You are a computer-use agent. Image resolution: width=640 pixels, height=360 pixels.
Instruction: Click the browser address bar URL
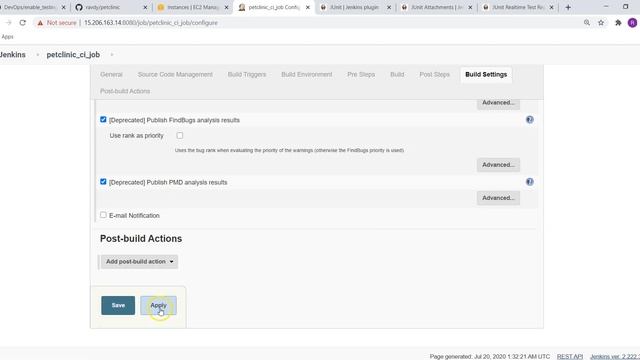point(151,23)
